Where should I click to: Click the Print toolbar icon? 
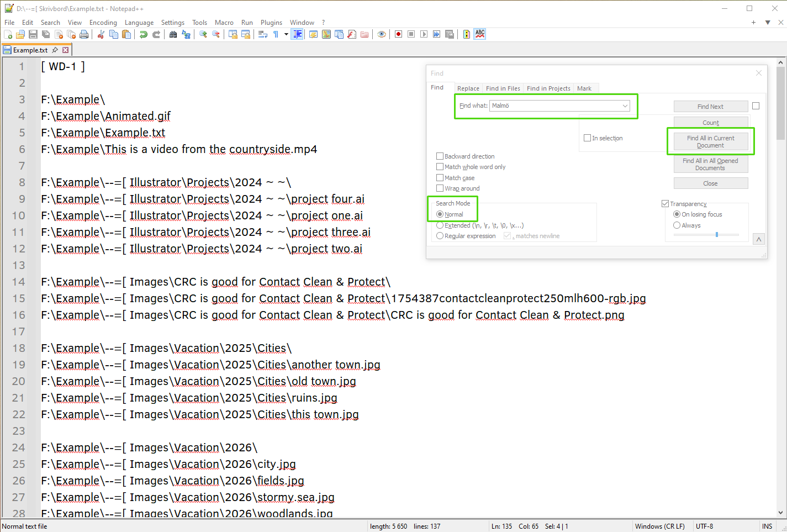(84, 34)
